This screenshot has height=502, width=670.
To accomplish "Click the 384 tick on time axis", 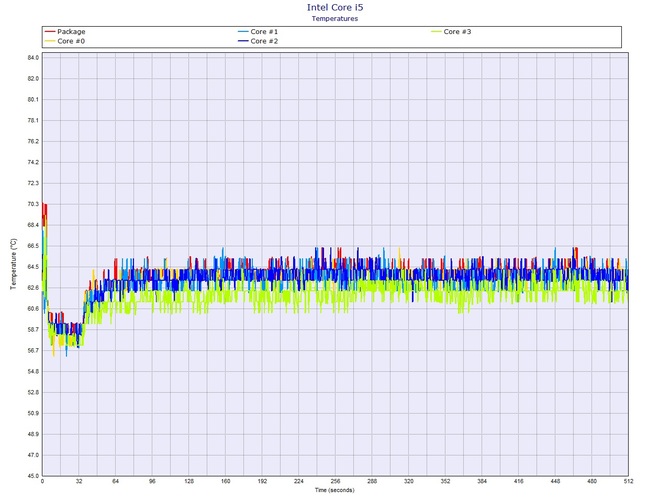I will (482, 481).
